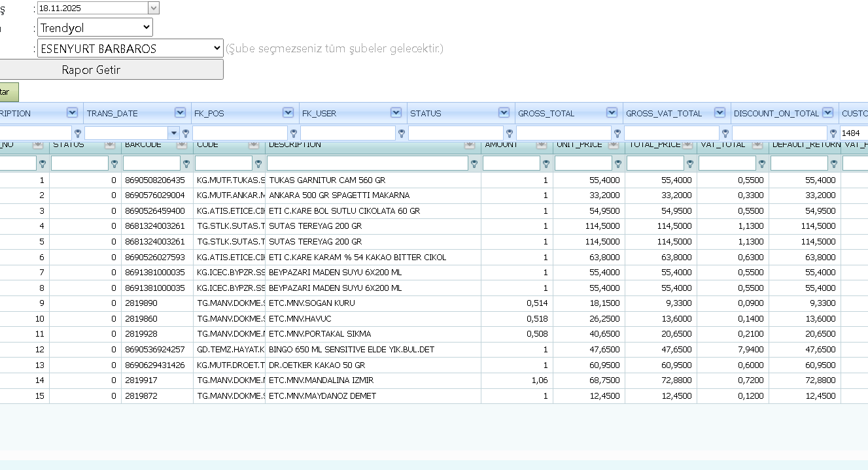Open the GROSS_TOTAL column header menu

(x=612, y=112)
